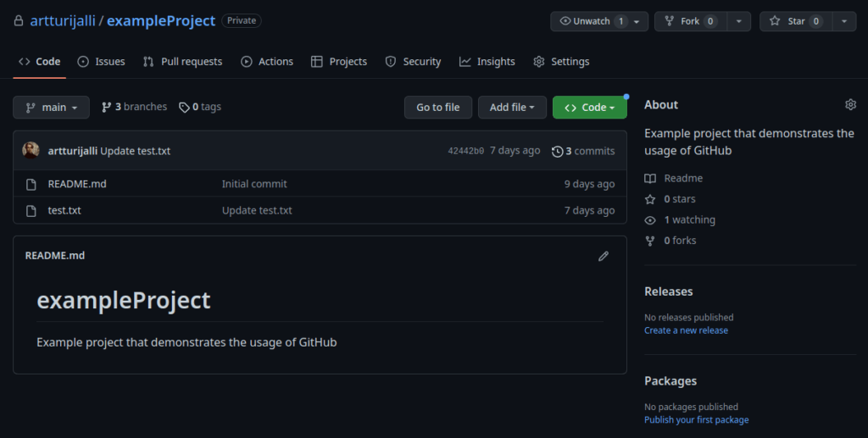Click the eye icon beside 1 watching
The image size is (868, 438).
[650, 220]
